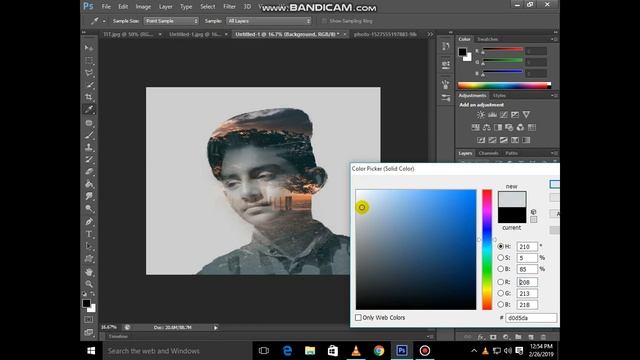Select the Spot Healing Brush tool
640x360 pixels.
point(89,122)
